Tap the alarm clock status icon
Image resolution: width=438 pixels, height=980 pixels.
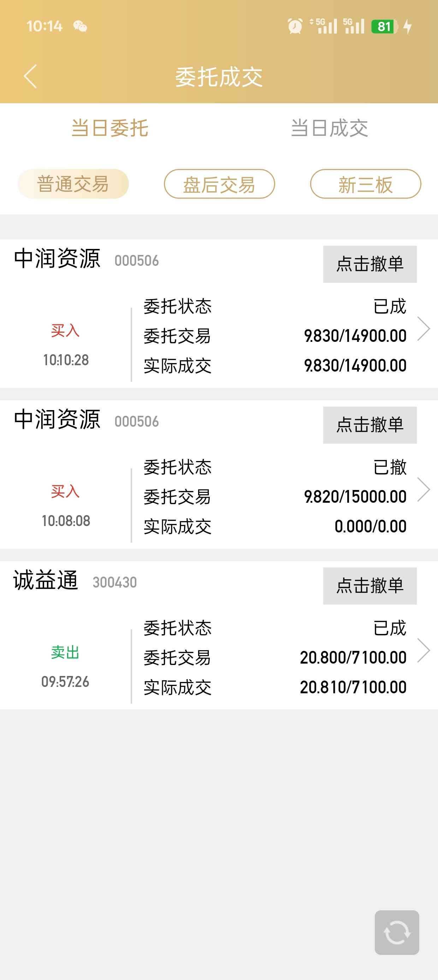click(295, 26)
